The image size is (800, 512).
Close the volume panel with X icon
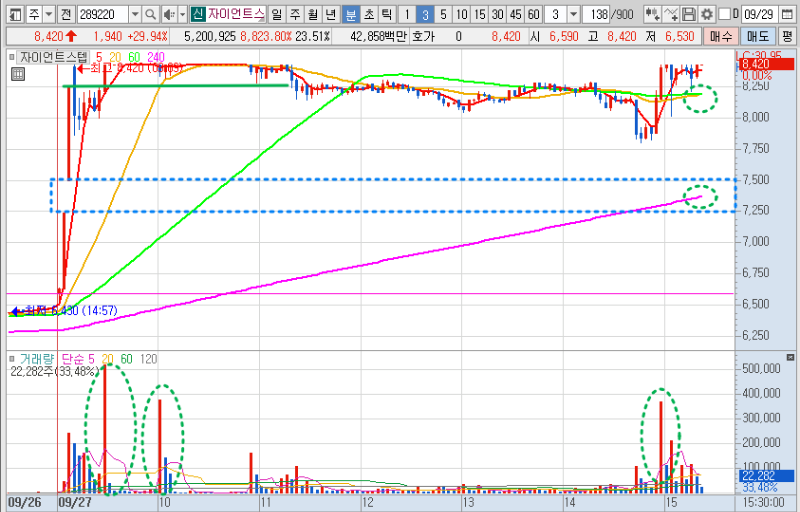click(x=790, y=357)
